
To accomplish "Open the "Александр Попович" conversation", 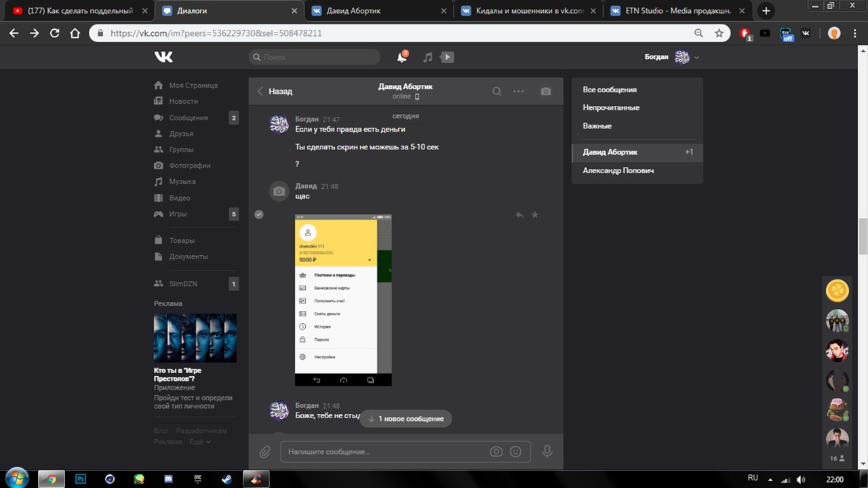I will click(x=618, y=170).
